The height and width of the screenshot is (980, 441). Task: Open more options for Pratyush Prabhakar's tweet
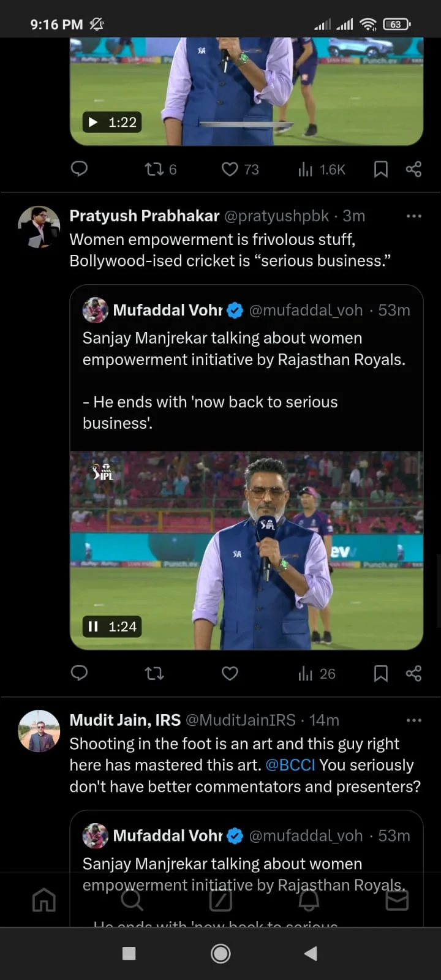coord(413,216)
